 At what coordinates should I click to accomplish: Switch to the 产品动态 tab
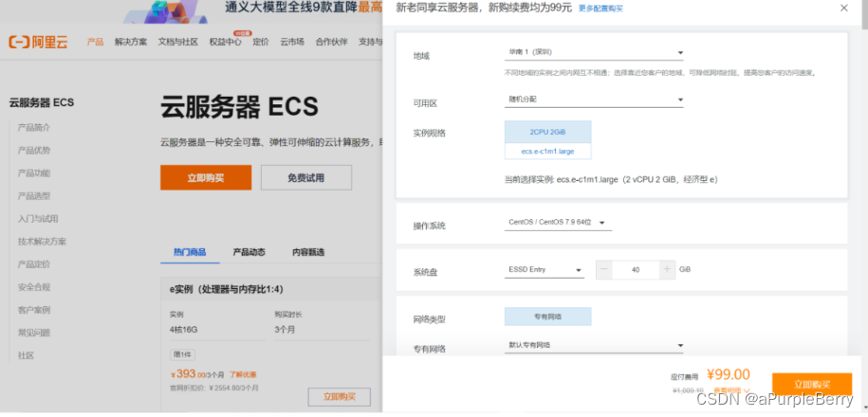249,252
